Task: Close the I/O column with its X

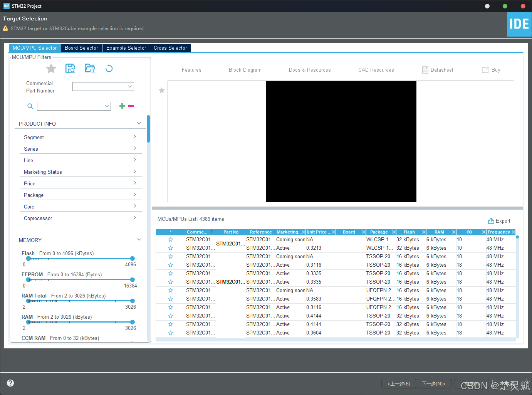Action: [x=484, y=232]
